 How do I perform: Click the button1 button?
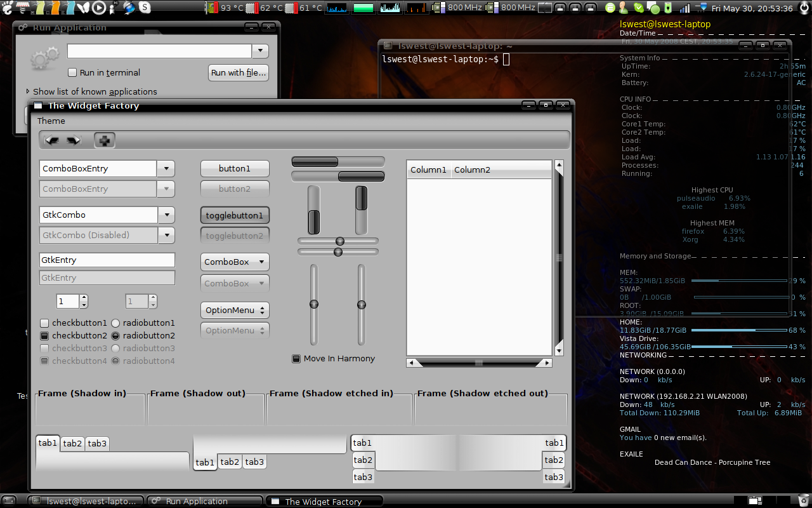tap(235, 168)
